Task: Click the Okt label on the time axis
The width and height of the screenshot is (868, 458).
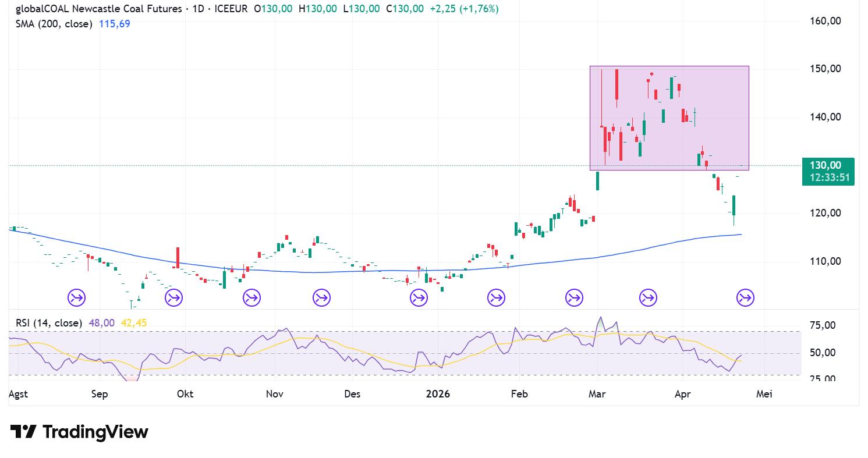Action: (x=185, y=394)
